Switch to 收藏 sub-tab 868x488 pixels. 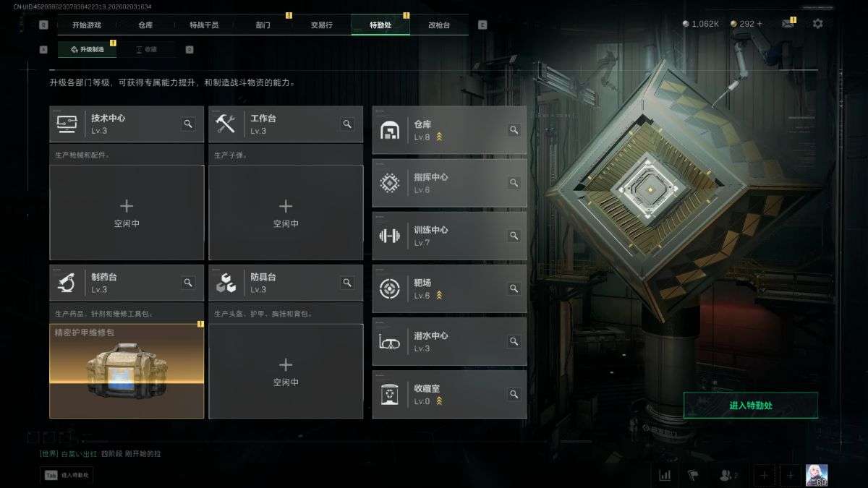[x=146, y=50]
